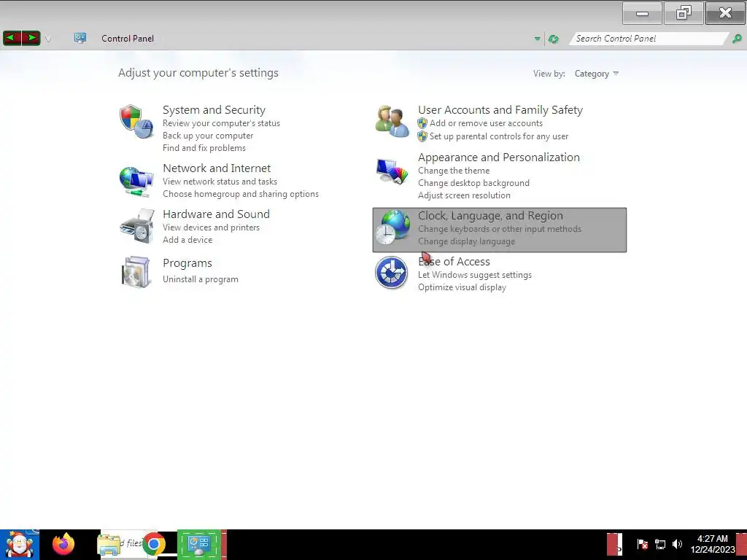
Task: Click Set up parental controls for any user
Action: click(x=499, y=136)
